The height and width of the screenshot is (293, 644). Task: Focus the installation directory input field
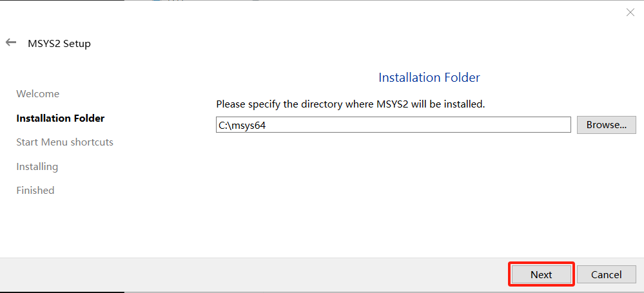click(393, 125)
